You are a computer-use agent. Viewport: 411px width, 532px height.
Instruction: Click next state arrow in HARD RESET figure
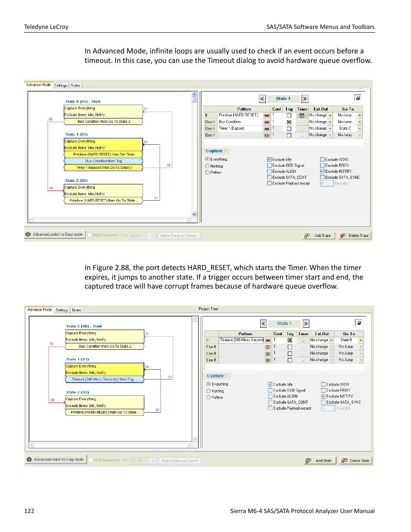coord(305,99)
